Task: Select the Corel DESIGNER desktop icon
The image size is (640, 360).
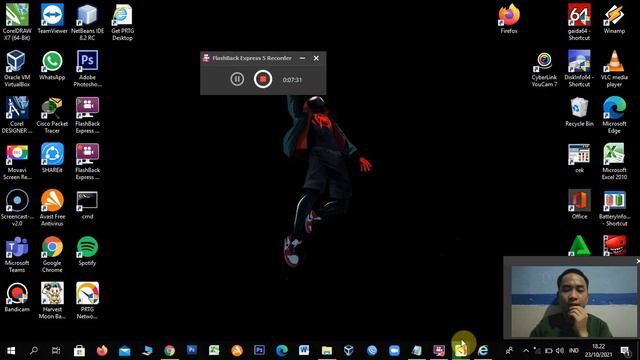Action: (17, 115)
